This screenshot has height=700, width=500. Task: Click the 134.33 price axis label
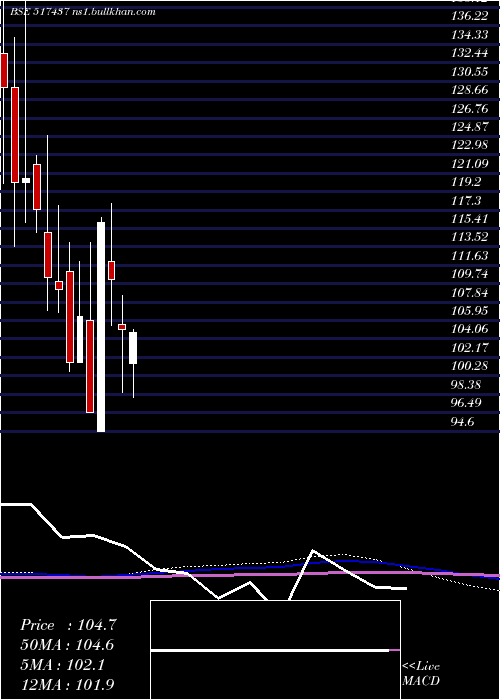[469, 34]
